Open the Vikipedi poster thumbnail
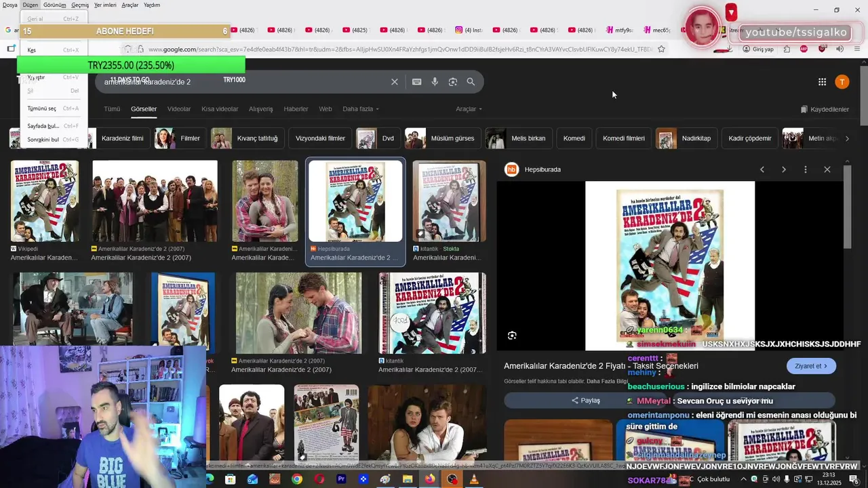This screenshot has width=868, height=488. click(45, 201)
